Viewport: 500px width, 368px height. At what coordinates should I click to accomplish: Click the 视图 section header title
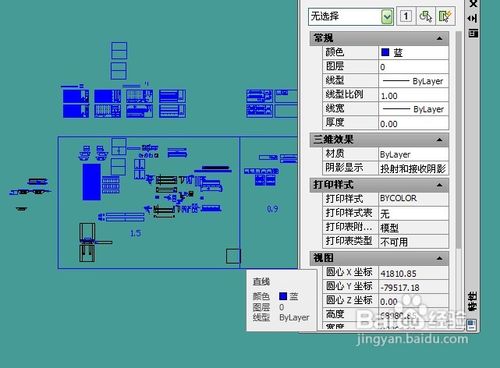coord(323,258)
